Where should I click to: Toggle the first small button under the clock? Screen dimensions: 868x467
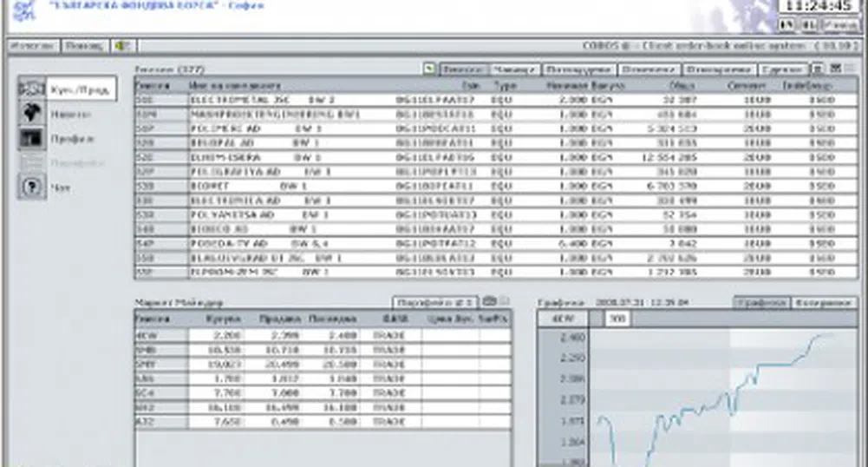coord(787,25)
